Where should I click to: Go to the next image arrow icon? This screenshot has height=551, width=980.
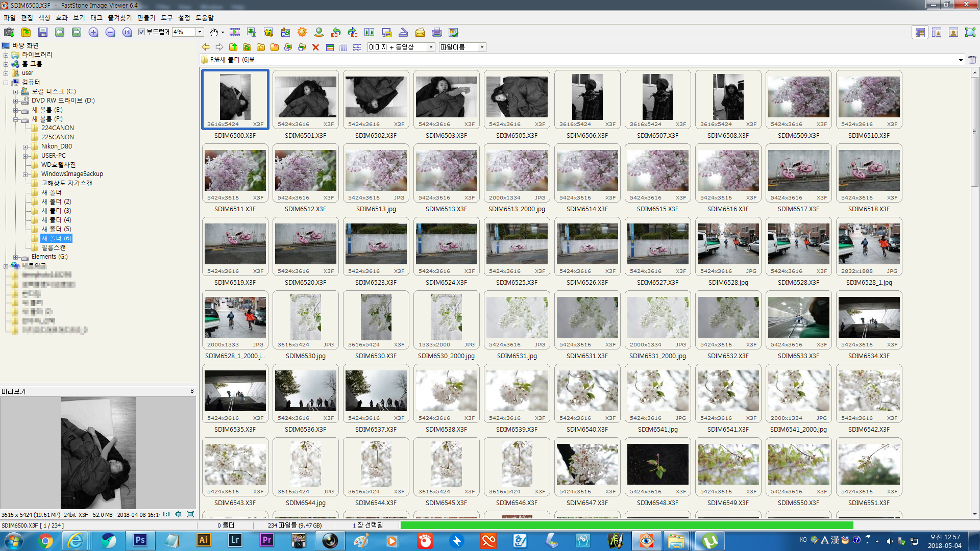(77, 32)
